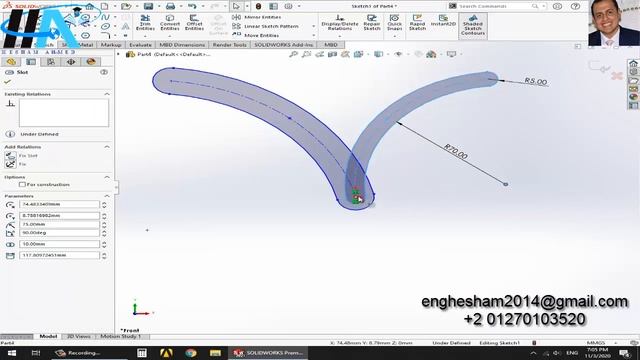
Task: Open the FeatureManager Design Tree tab
Action: point(11,62)
